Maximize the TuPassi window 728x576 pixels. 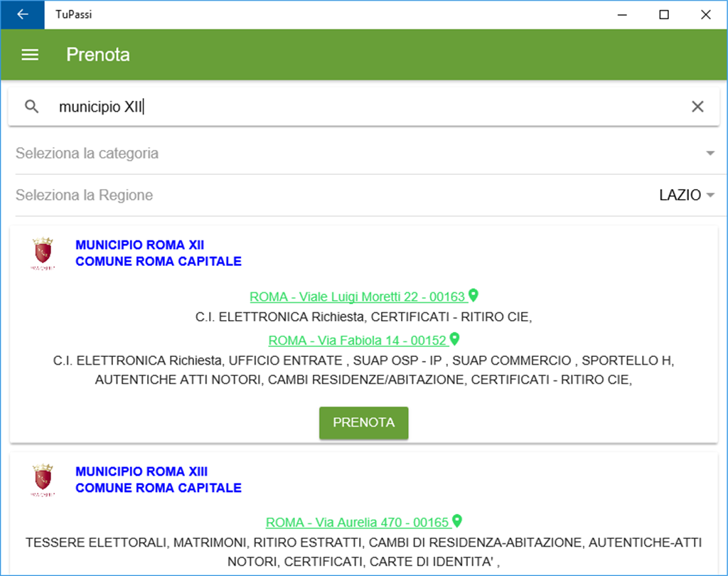pyautogui.click(x=664, y=15)
